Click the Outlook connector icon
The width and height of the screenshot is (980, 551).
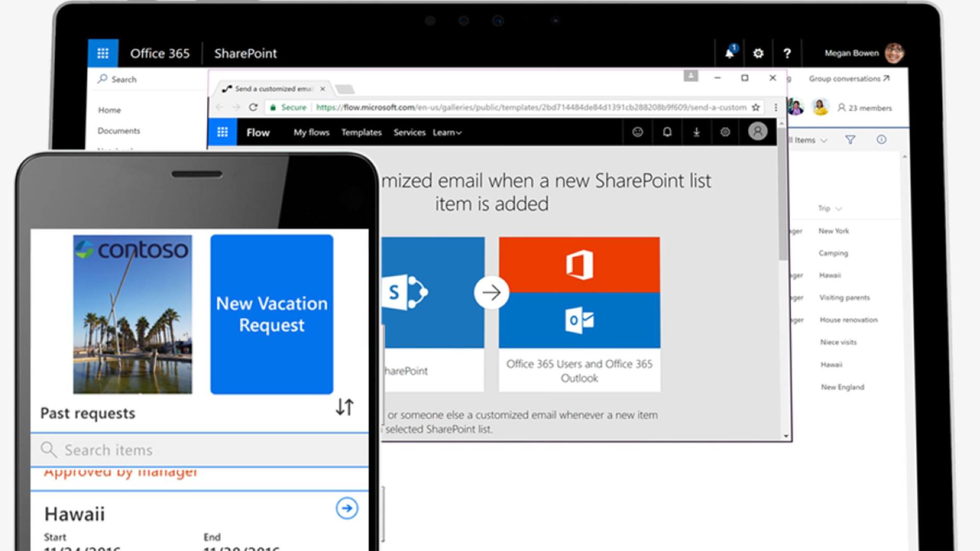click(x=579, y=320)
